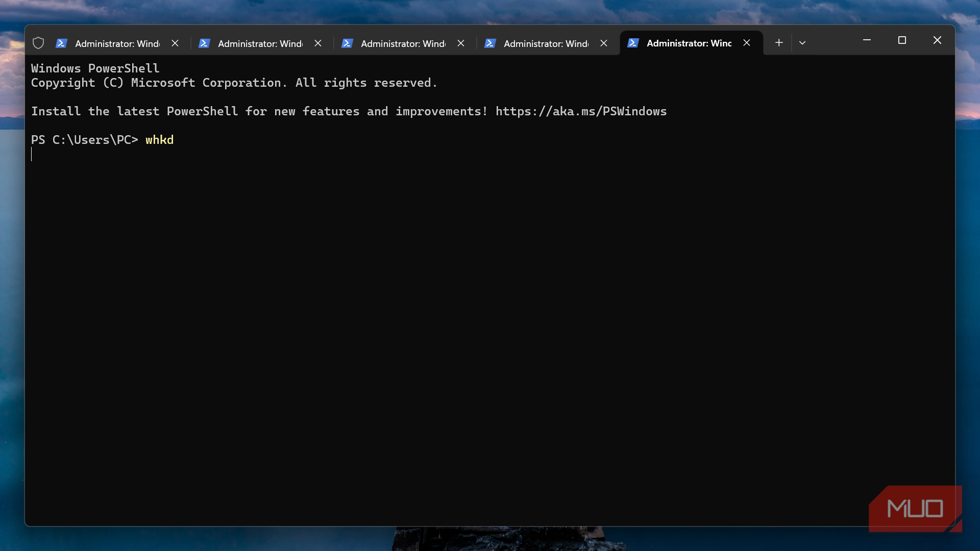Image resolution: width=980 pixels, height=551 pixels.
Task: Select the first Administrator PowerShell tab
Action: click(118, 43)
